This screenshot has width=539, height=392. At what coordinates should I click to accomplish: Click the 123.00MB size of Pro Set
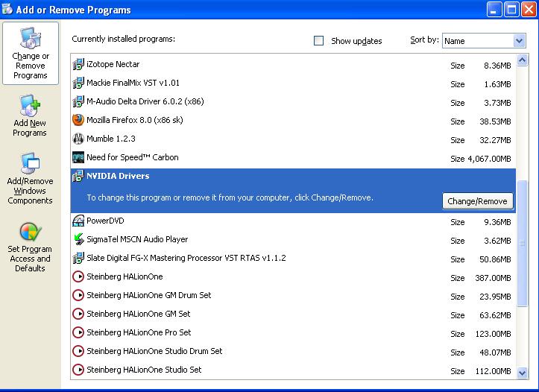[x=494, y=334]
